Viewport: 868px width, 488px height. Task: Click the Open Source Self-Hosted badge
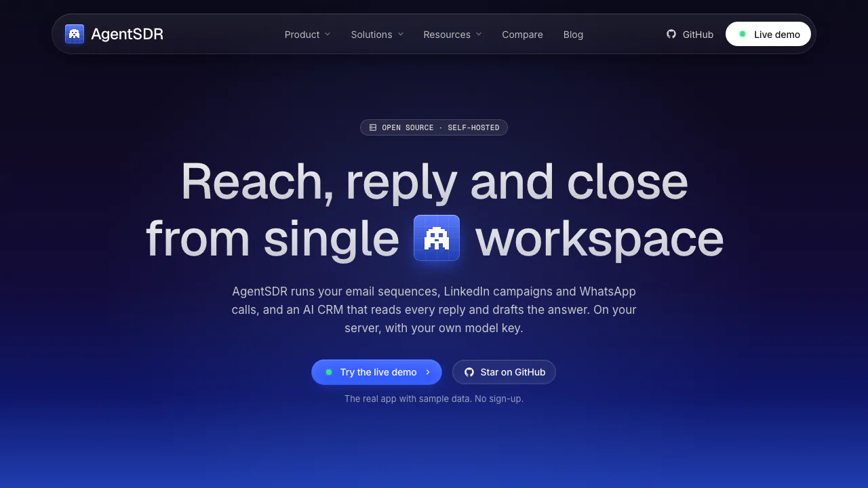coord(434,127)
